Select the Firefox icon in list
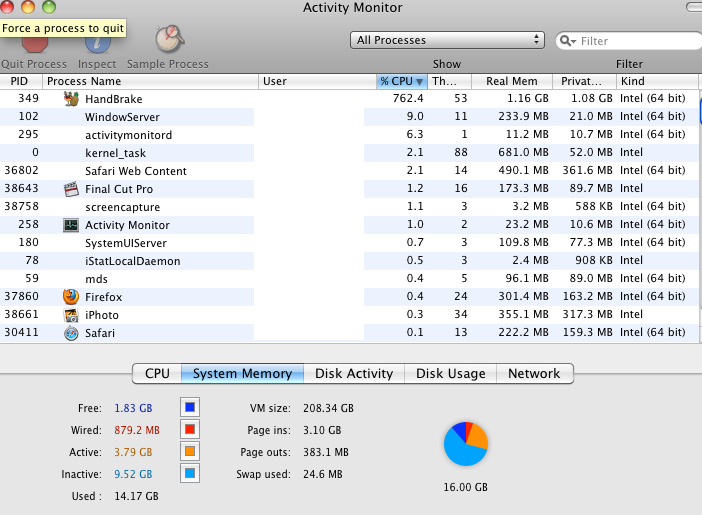Image resolution: width=702 pixels, height=515 pixels. coord(71,296)
